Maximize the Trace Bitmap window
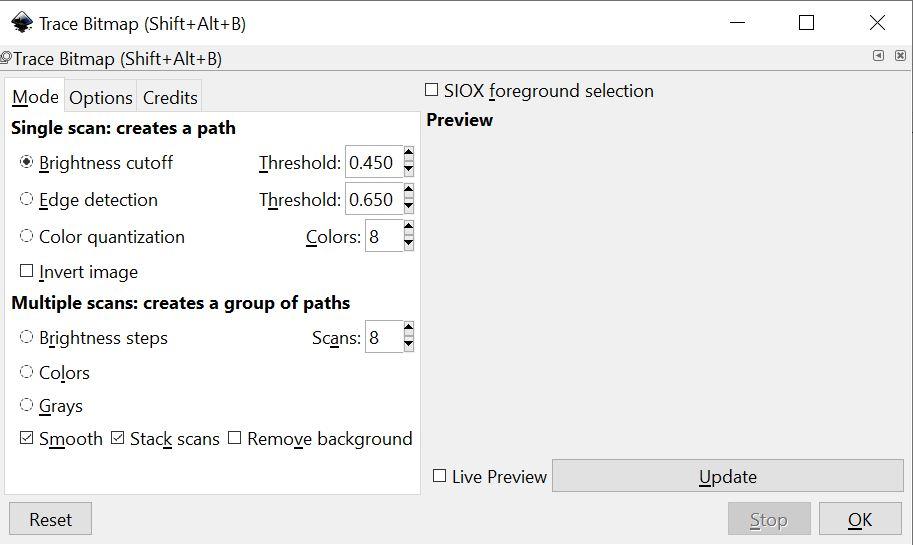Viewport: 913px width, 545px height. tap(807, 23)
